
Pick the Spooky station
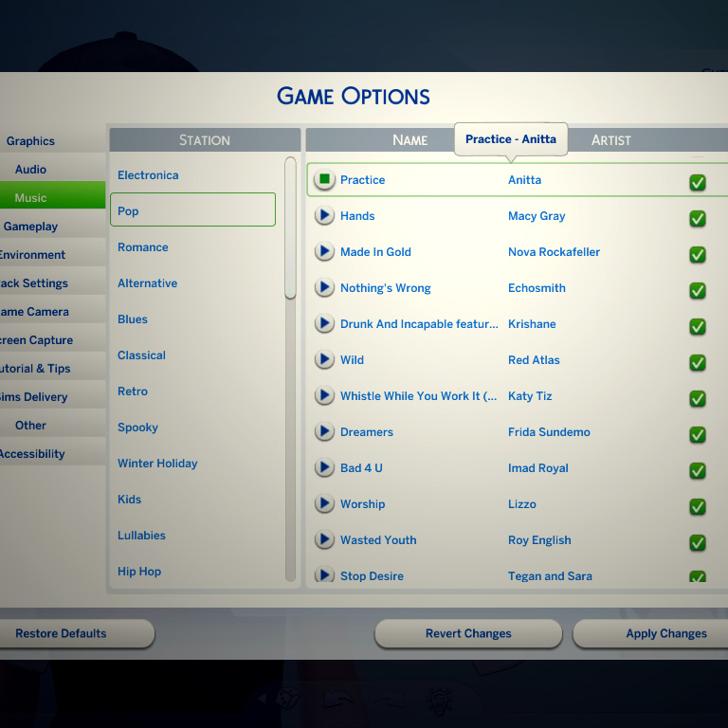[192, 428]
